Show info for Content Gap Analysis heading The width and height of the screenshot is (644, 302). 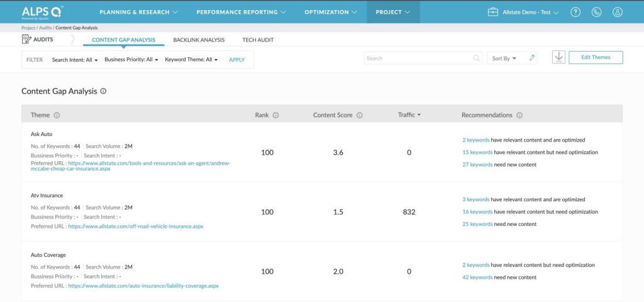pos(103,91)
